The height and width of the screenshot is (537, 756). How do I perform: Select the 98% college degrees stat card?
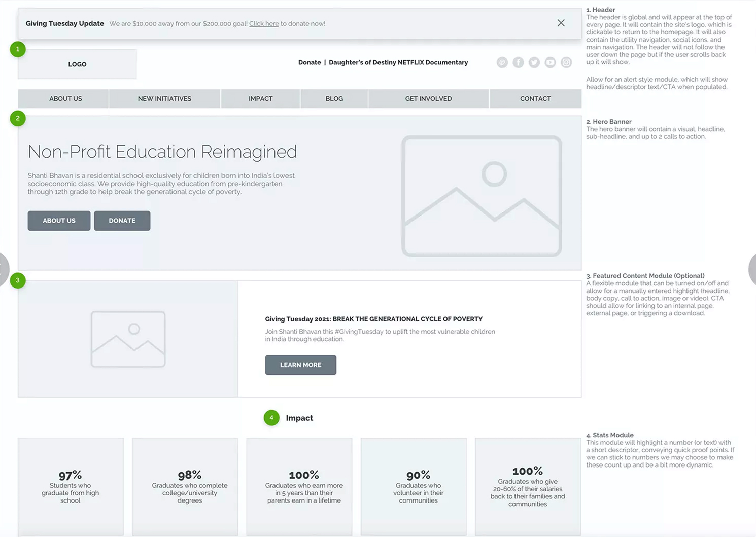(185, 487)
